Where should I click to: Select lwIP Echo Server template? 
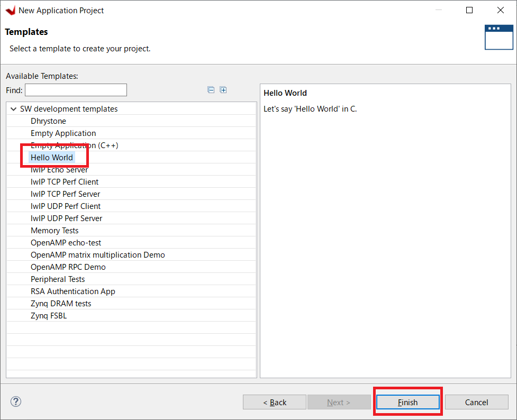pos(59,170)
